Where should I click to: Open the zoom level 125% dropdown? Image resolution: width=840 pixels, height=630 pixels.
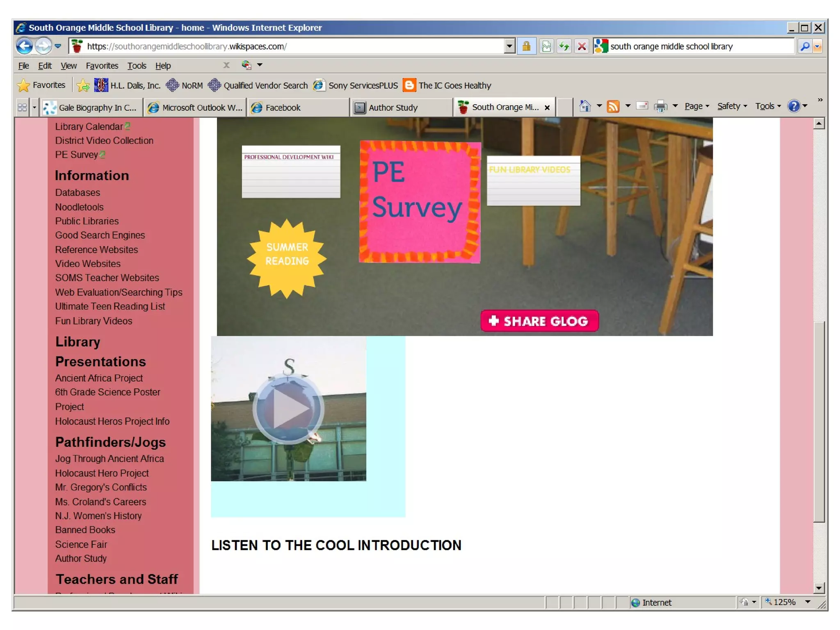(808, 602)
